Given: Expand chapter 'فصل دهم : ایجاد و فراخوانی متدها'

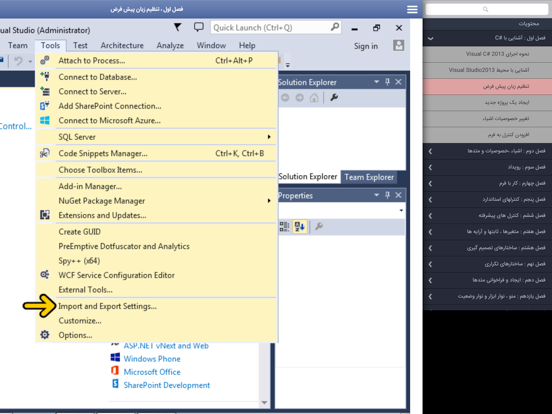Looking at the screenshot, I should 430,280.
